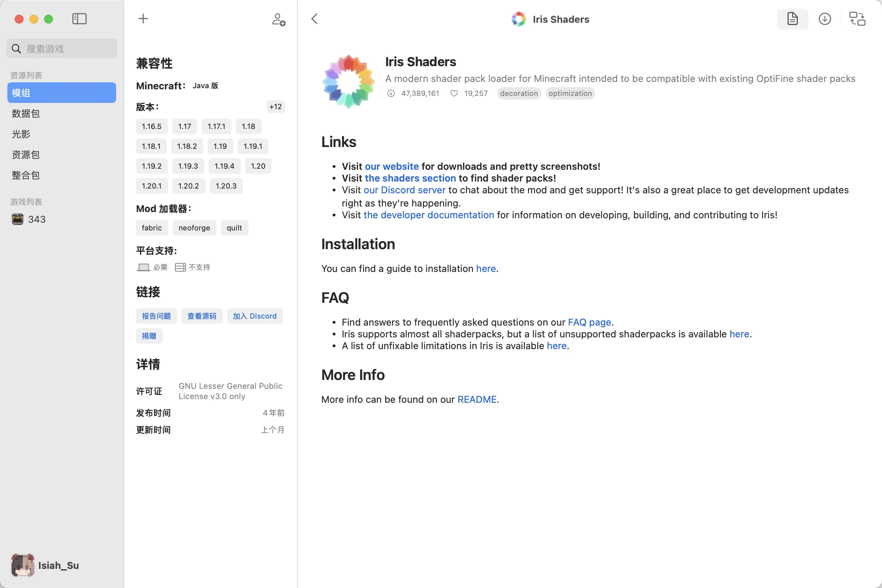Click 加入 Discord link button
This screenshot has height=588, width=882.
pos(254,316)
